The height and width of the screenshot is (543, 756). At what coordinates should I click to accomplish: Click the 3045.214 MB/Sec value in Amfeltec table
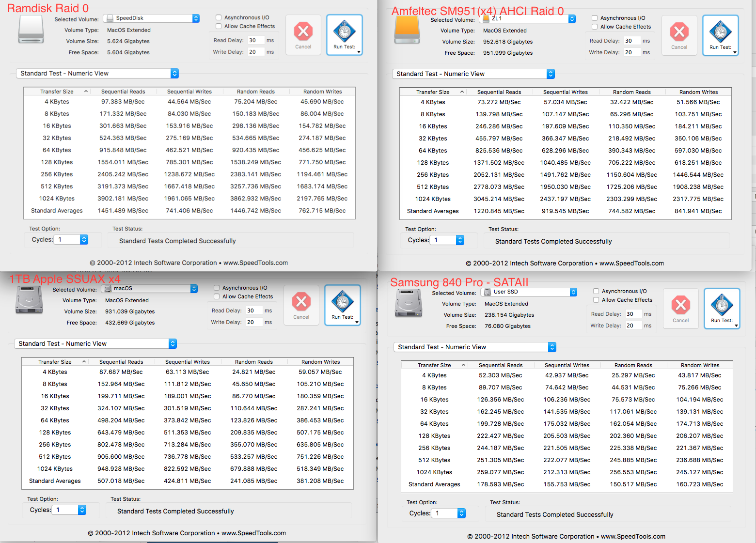click(x=499, y=199)
